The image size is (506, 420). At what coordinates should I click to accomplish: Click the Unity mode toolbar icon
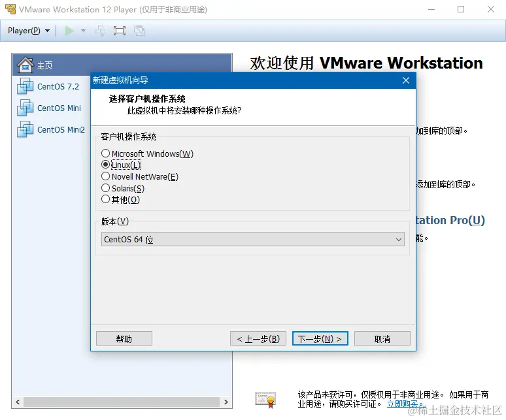(x=139, y=31)
